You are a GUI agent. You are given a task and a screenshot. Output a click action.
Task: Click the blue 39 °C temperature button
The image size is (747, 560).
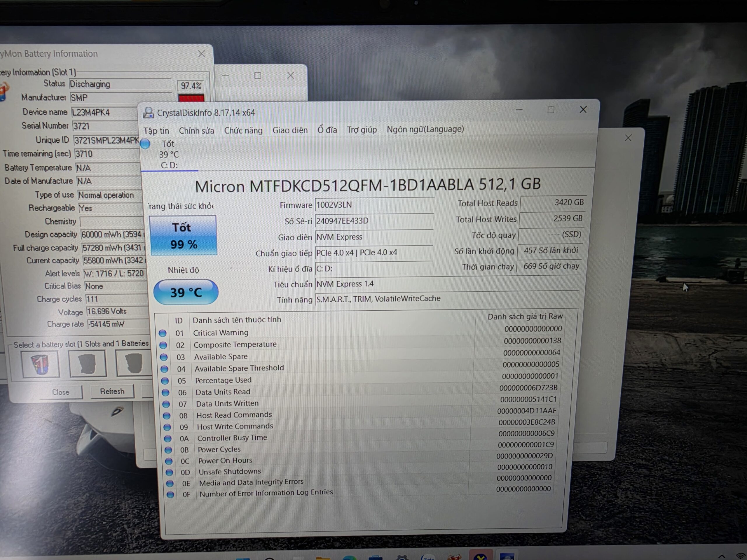tap(186, 292)
